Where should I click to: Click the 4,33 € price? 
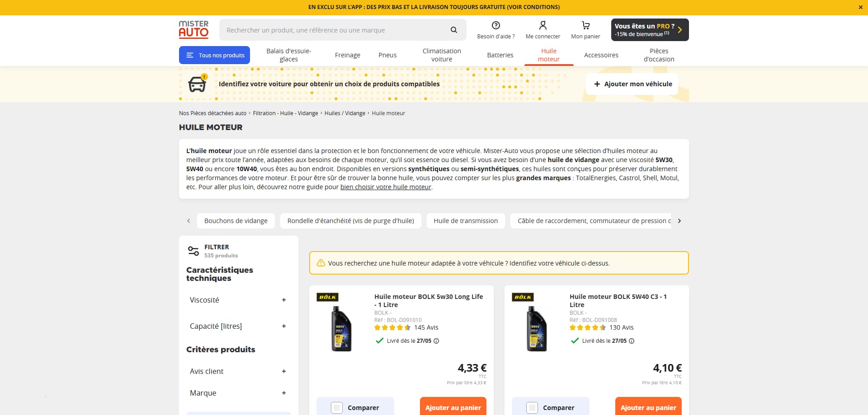click(x=472, y=368)
